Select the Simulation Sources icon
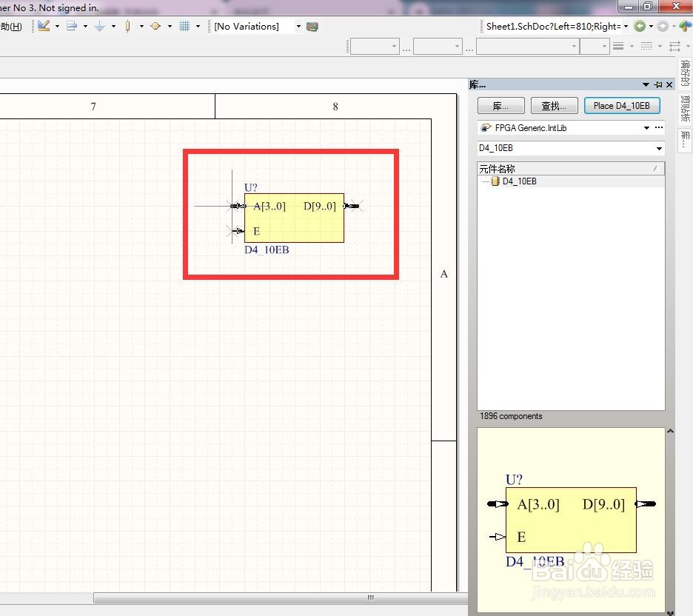Screen dimensions: 693x616 pos(155,26)
